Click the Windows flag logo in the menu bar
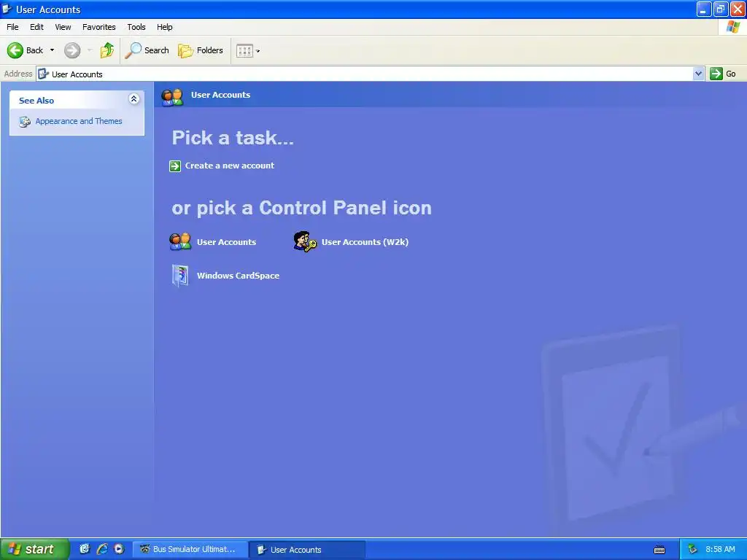 coord(733,27)
